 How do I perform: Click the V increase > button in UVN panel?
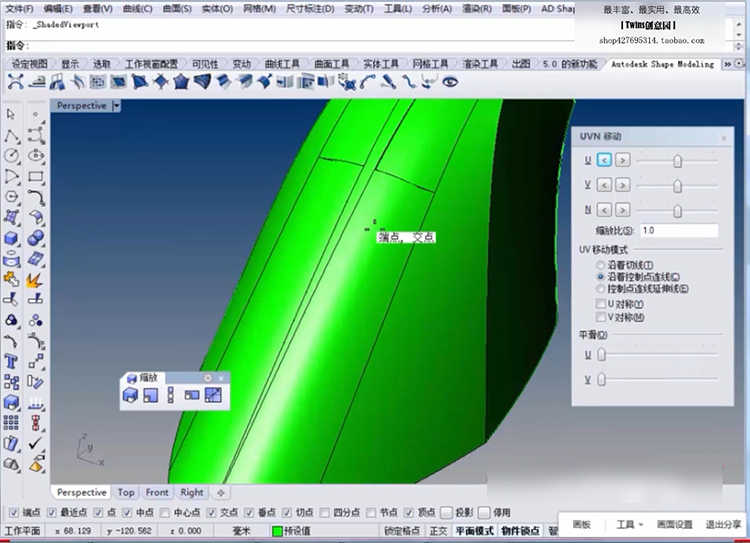pos(622,185)
